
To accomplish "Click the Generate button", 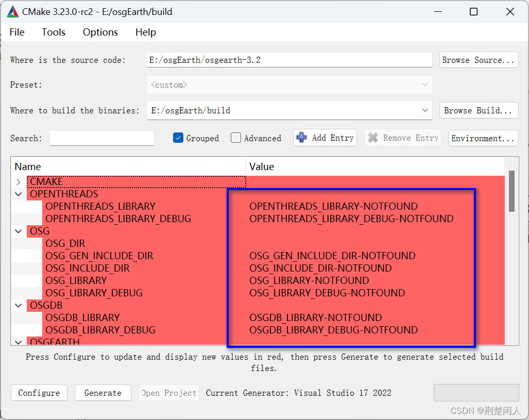I will click(x=103, y=393).
